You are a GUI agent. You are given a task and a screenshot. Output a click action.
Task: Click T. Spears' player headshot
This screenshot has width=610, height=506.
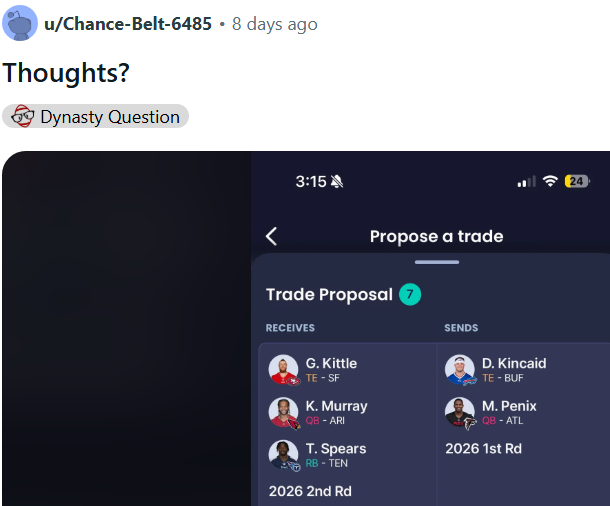284,455
